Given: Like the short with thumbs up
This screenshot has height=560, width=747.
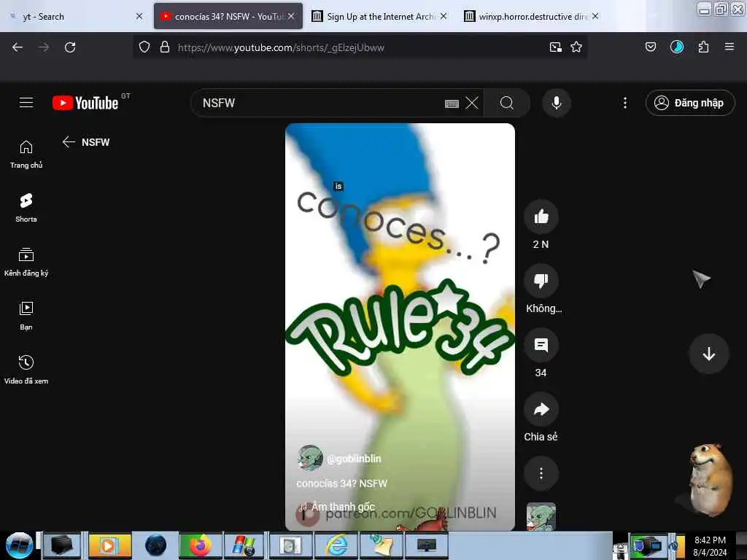Looking at the screenshot, I should [x=541, y=217].
